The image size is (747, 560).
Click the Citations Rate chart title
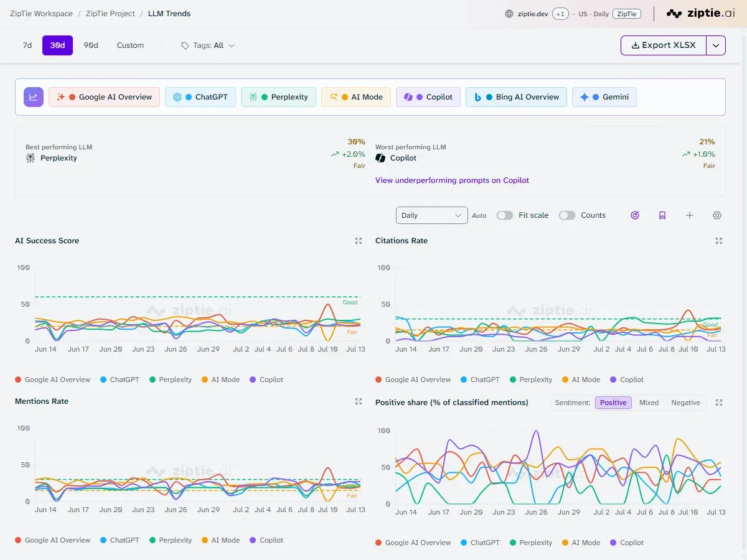(x=402, y=241)
